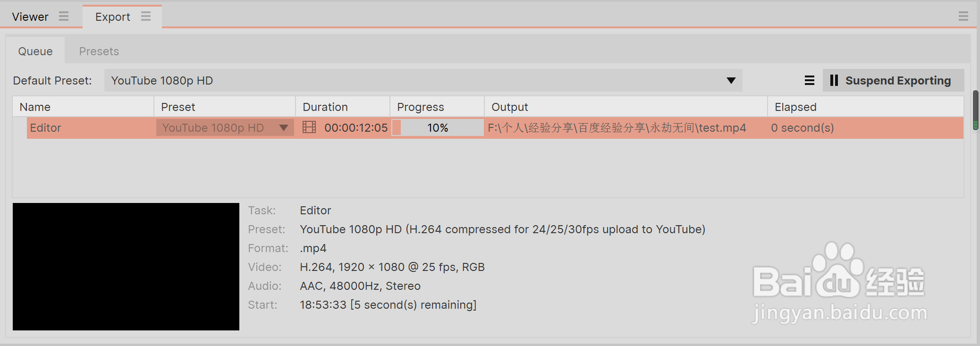Click the black export preview thumbnail
The height and width of the screenshot is (346, 980).
click(x=126, y=267)
